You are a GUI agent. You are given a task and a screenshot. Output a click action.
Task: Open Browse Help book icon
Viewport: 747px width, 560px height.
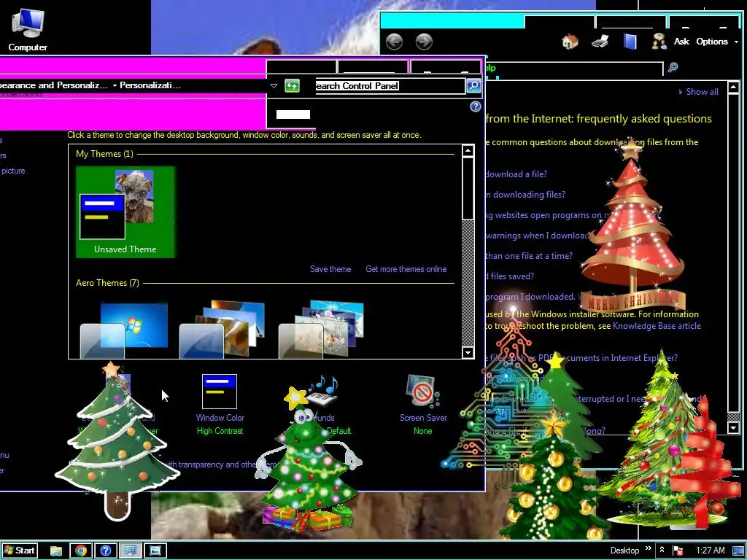[630, 42]
